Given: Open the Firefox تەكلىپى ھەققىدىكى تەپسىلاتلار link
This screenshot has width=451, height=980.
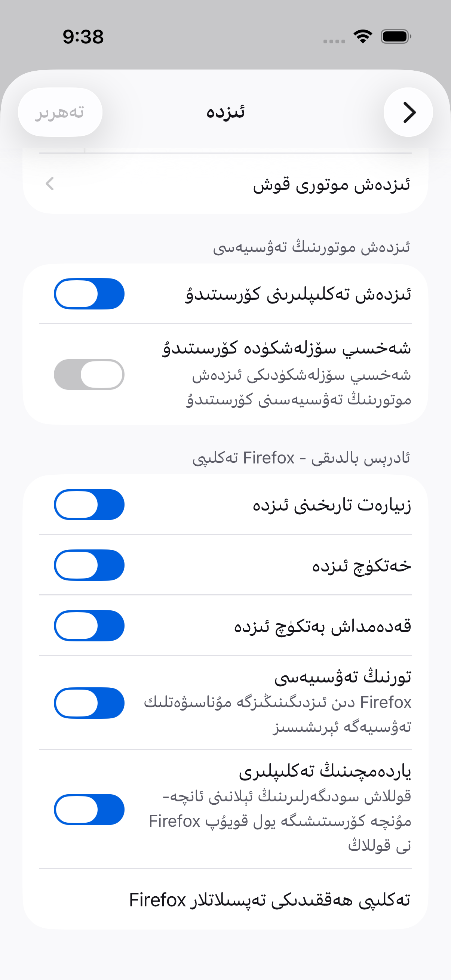Looking at the screenshot, I should (270, 900).
